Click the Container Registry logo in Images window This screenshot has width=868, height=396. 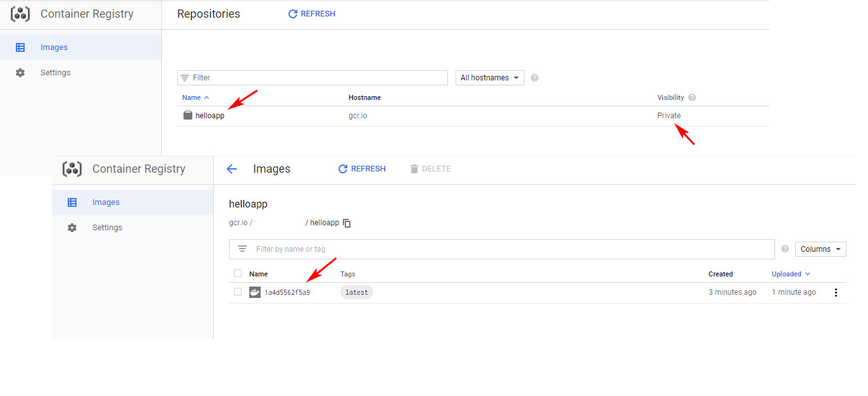72,169
